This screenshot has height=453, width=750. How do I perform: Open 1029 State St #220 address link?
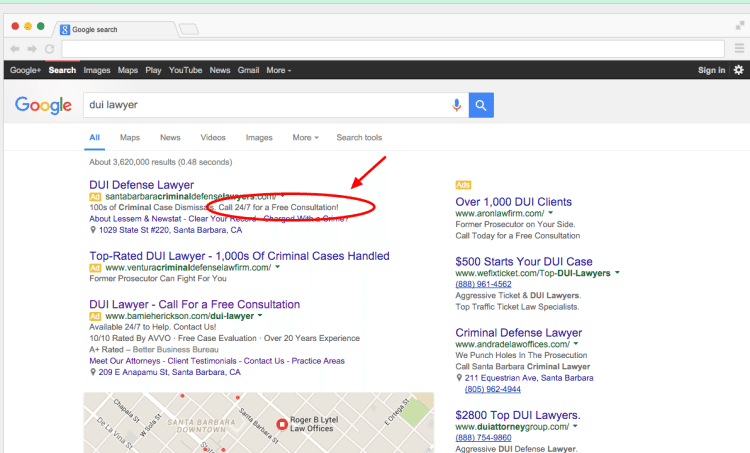(170, 230)
